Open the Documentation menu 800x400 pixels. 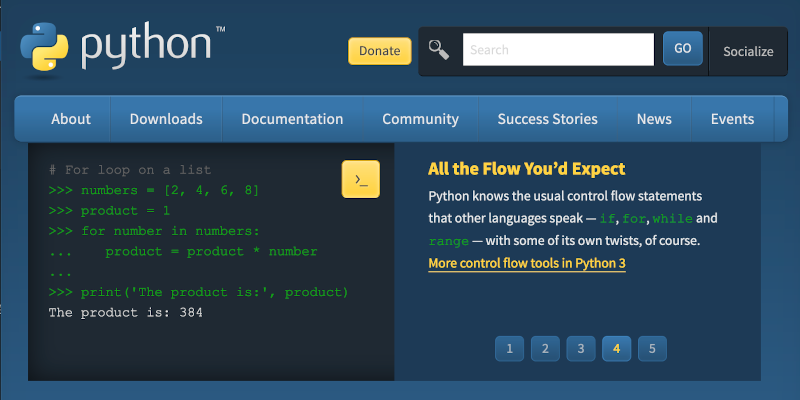(x=292, y=119)
